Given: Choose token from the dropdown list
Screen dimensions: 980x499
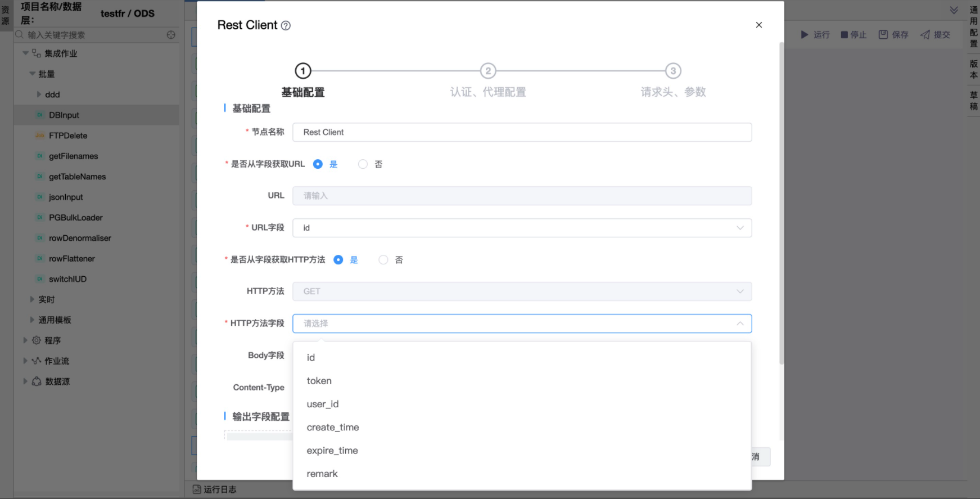Looking at the screenshot, I should click(x=319, y=381).
